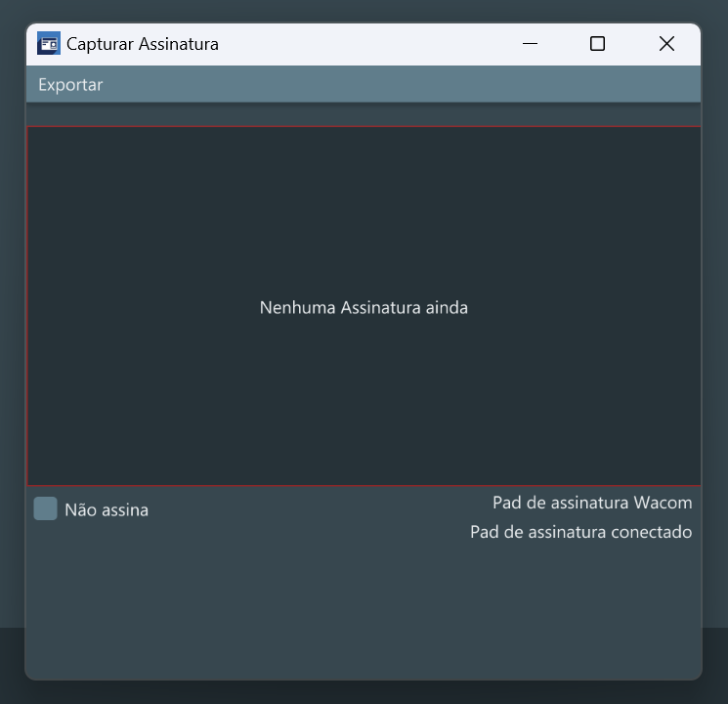Open the Exportar menu
Image resolution: width=728 pixels, height=704 pixels.
70,84
